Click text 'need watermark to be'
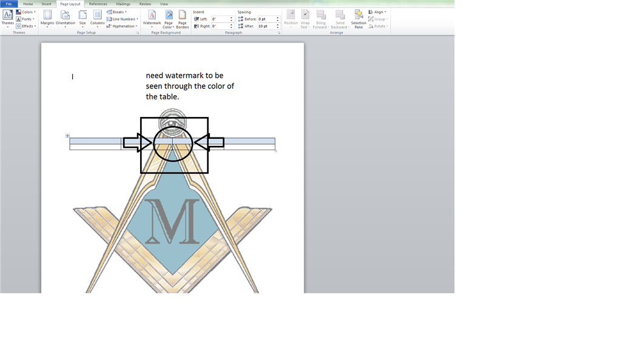Image resolution: width=621 pixels, height=364 pixels. [184, 76]
